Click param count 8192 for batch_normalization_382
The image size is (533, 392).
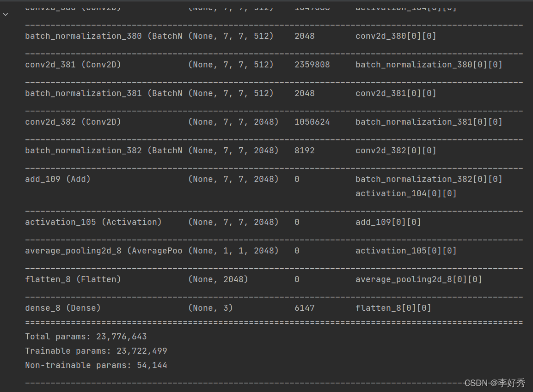pyautogui.click(x=305, y=151)
